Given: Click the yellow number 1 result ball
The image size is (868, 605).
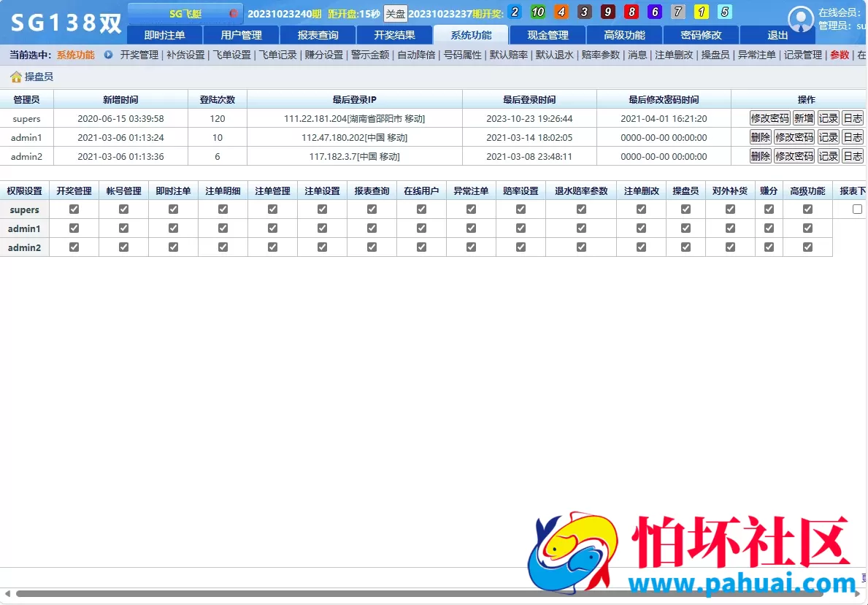Looking at the screenshot, I should 702,12.
